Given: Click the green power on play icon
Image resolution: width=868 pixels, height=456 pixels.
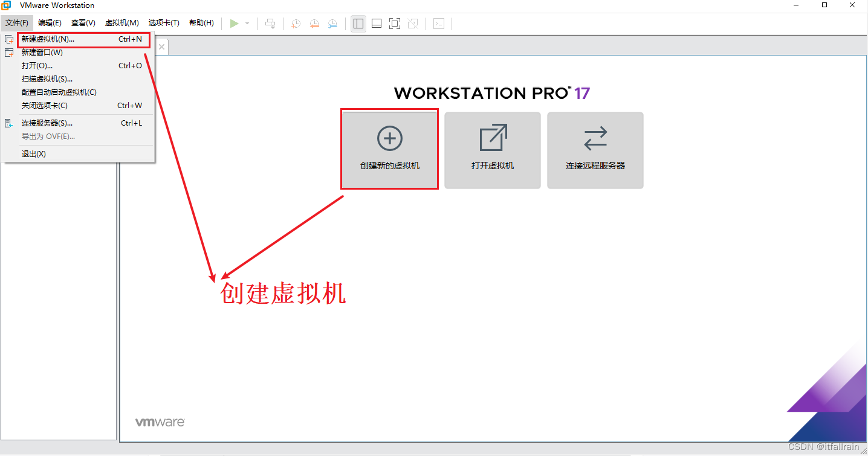Looking at the screenshot, I should [234, 24].
